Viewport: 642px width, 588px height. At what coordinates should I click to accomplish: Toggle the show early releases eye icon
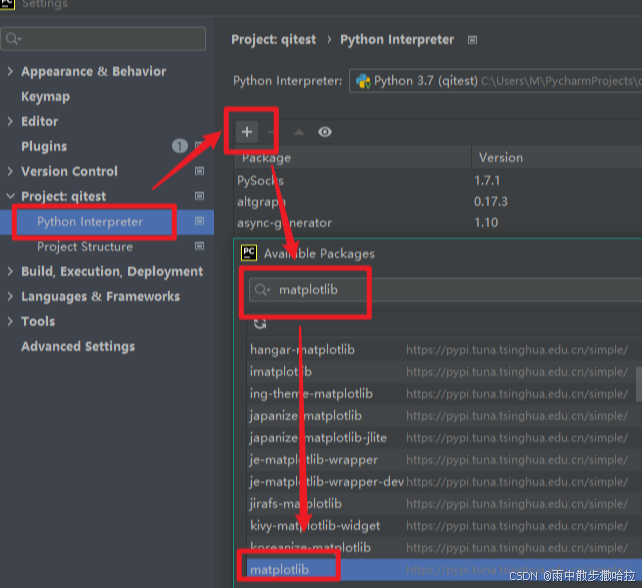[325, 132]
